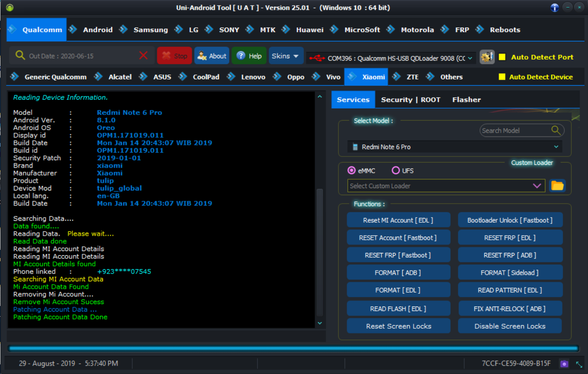Click the arrow icon before Android tab
Image resolution: width=588 pixels, height=374 pixels.
point(72,29)
